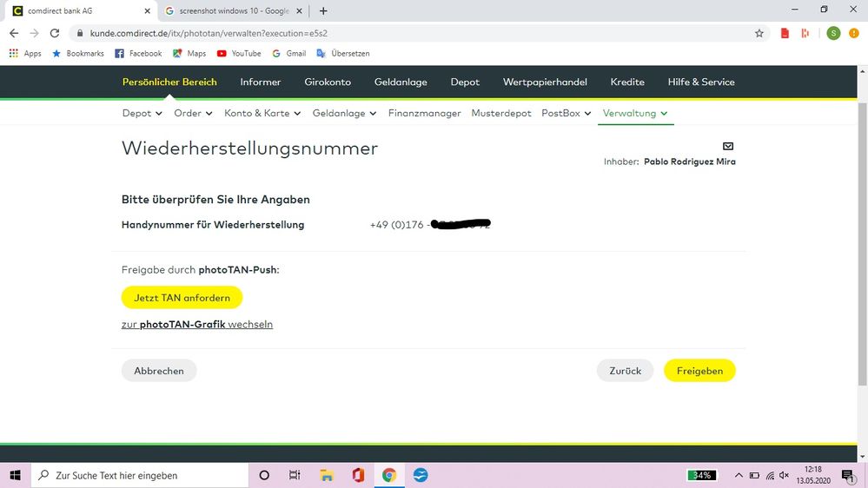This screenshot has width=868, height=488.
Task: Open Depot in the dark main navigation
Action: (x=465, y=82)
